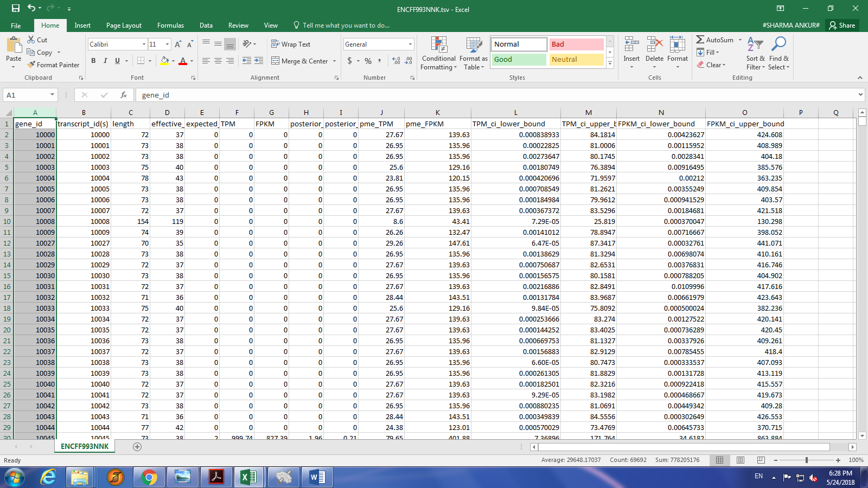Toggle Bold formatting
868x488 pixels.
(93, 61)
